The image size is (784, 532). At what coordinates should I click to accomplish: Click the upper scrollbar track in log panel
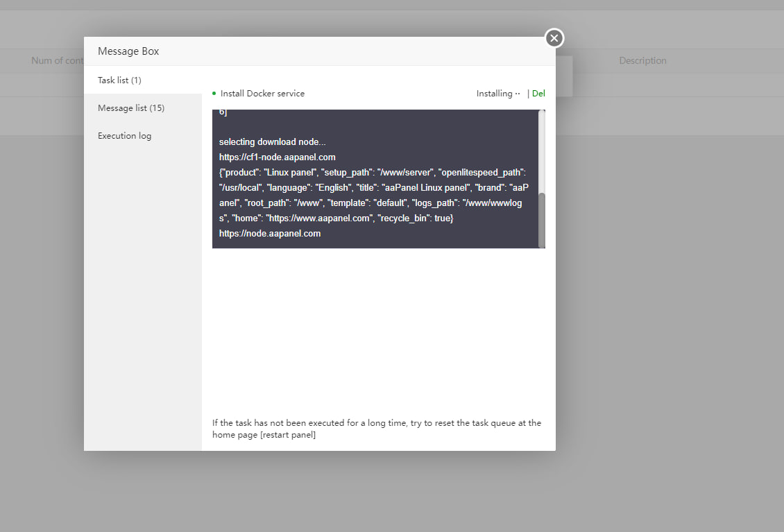pos(542,149)
